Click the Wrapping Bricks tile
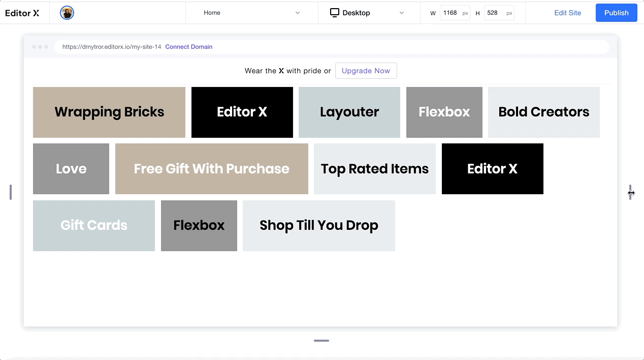This screenshot has width=644, height=360. coord(109,112)
